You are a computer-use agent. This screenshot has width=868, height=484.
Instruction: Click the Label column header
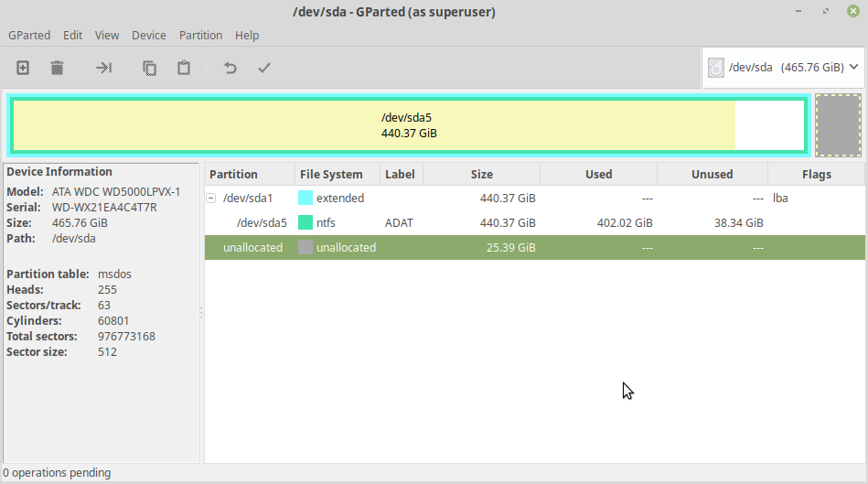click(x=402, y=175)
